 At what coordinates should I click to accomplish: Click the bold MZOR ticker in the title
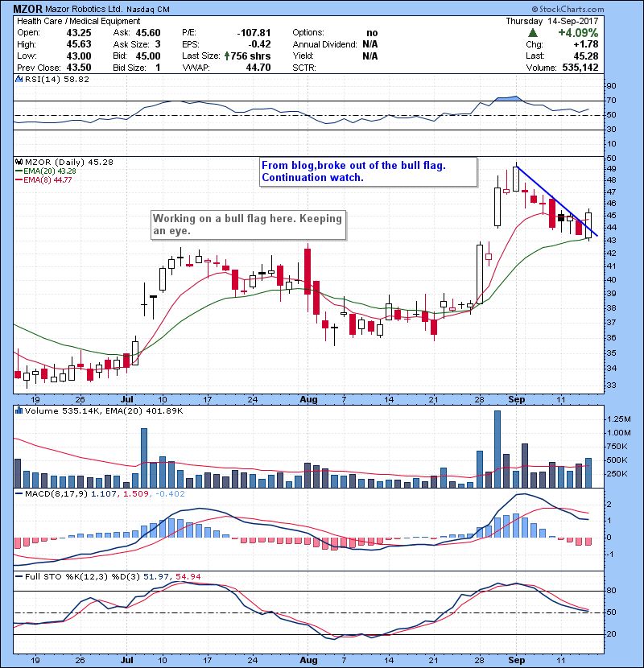pyautogui.click(x=27, y=9)
